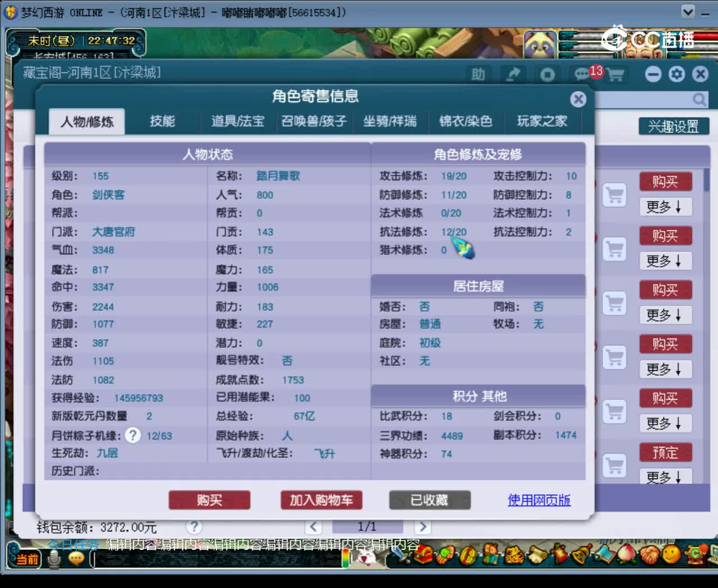The height and width of the screenshot is (588, 718).
Task: Click the smiley face icon in bottom toolbar
Action: [x=671, y=555]
